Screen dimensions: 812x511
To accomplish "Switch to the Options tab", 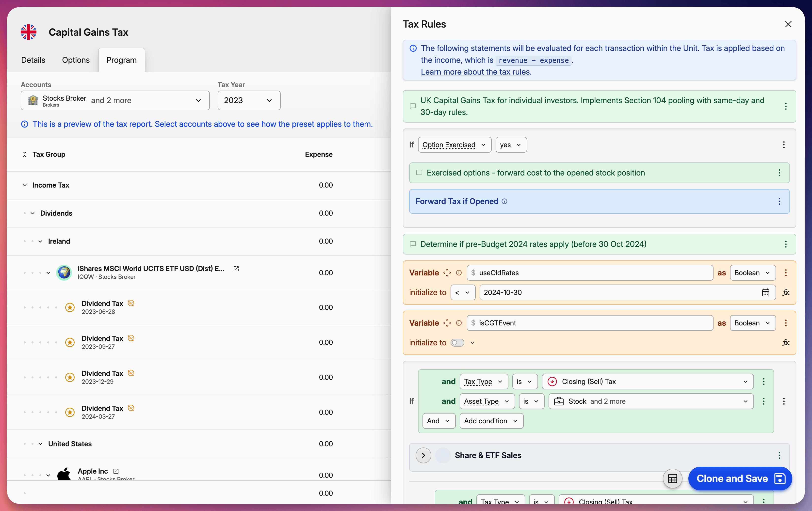I will click(x=76, y=60).
